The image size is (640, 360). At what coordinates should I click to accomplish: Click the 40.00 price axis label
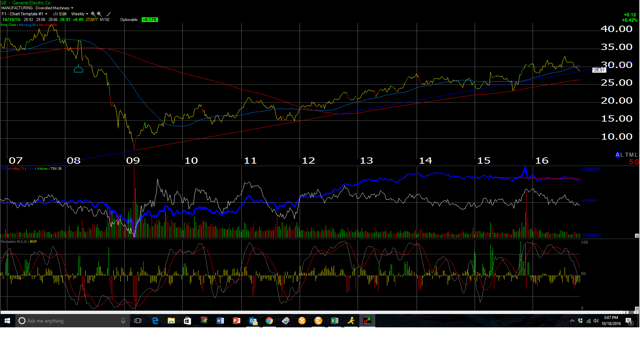(616, 29)
